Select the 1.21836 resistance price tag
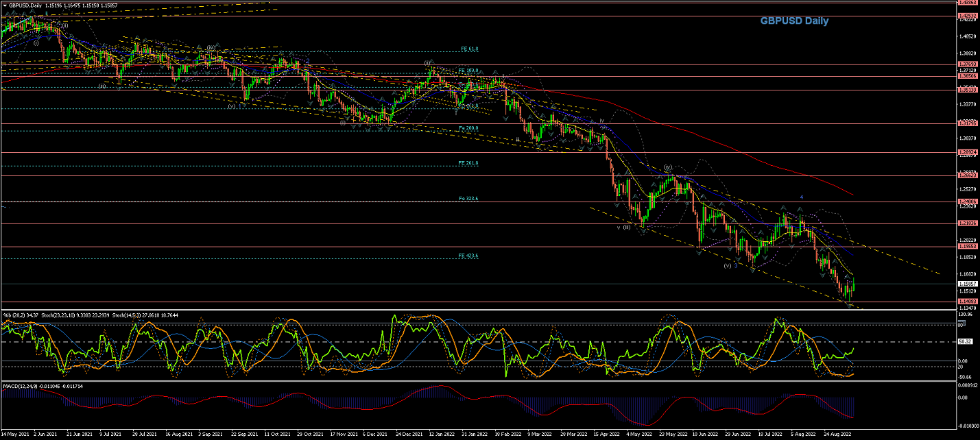This screenshot has height=440, width=980. point(968,223)
